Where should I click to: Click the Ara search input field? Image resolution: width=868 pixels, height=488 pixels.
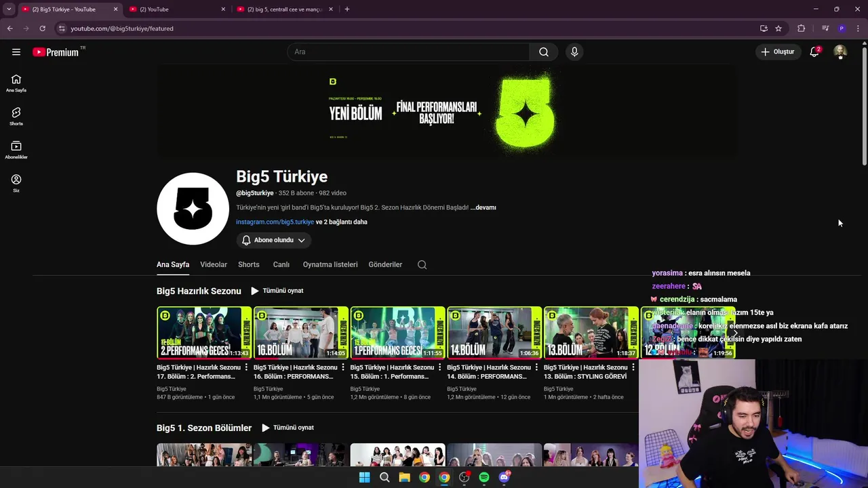[408, 52]
